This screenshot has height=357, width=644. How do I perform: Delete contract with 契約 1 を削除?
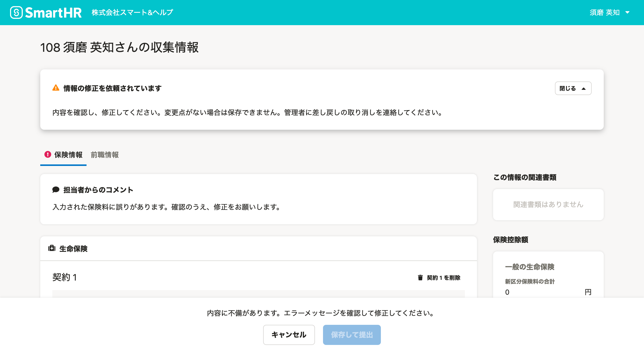point(439,278)
